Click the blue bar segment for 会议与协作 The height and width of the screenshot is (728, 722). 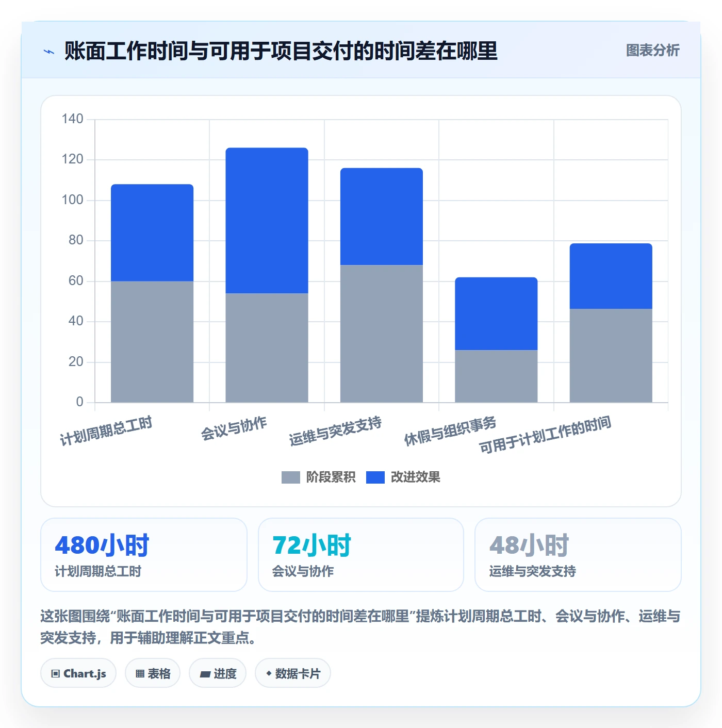point(267,221)
